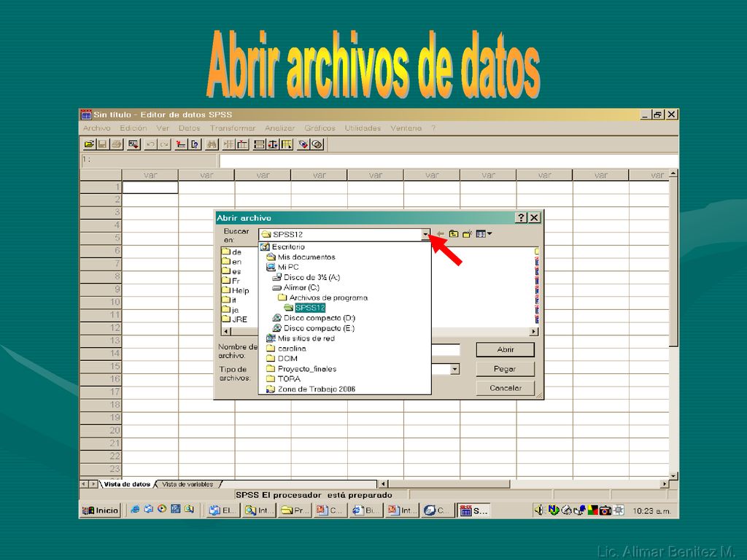Click the Insert case icon
Viewport: 747px width, 560px height.
pos(228,144)
